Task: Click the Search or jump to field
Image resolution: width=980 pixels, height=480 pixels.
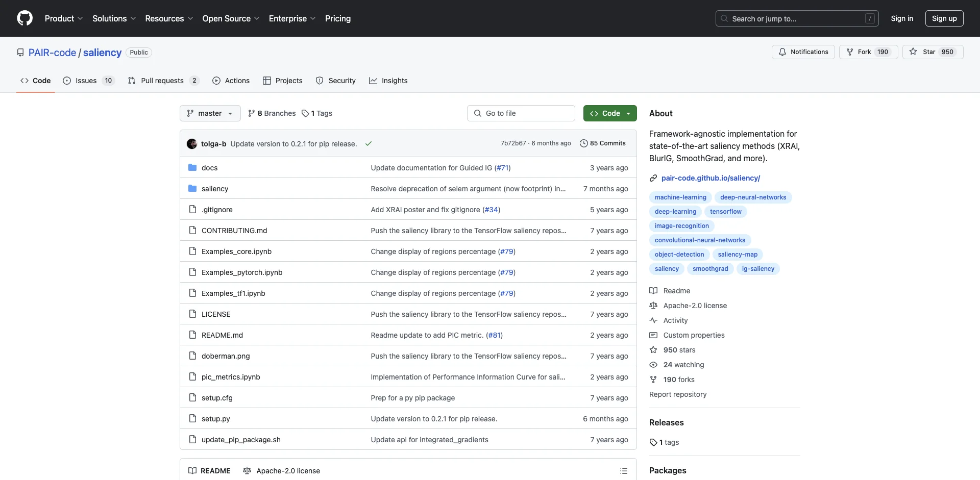Action: click(x=797, y=18)
